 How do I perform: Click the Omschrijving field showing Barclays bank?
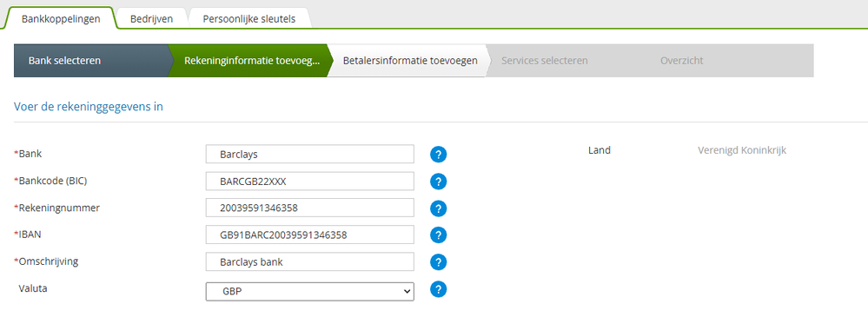point(310,262)
